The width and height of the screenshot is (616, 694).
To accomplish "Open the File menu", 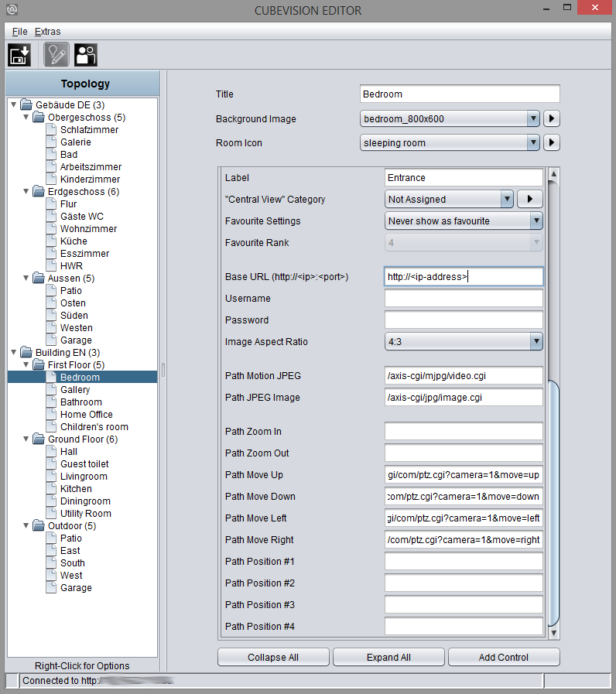I will tap(19, 32).
